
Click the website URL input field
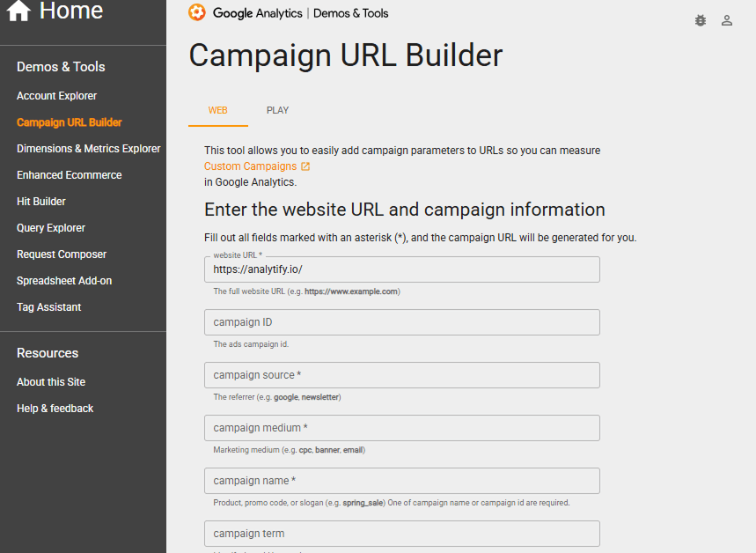[402, 269]
